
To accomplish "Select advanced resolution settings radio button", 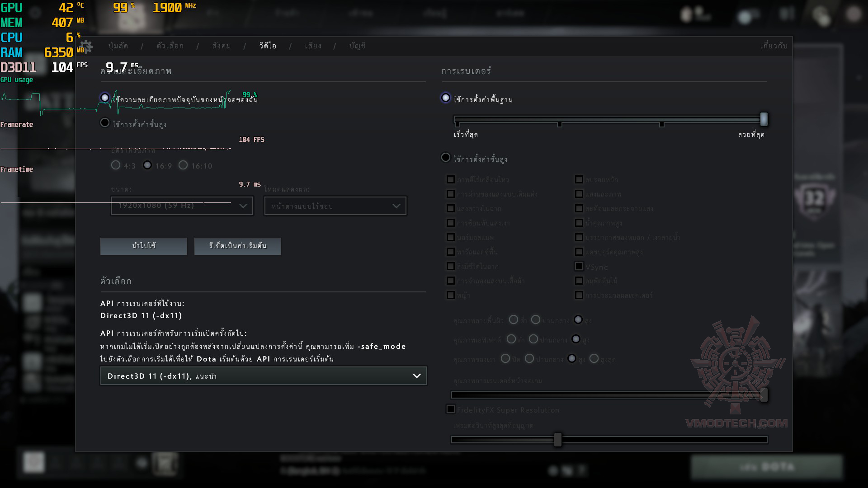I will click(105, 123).
